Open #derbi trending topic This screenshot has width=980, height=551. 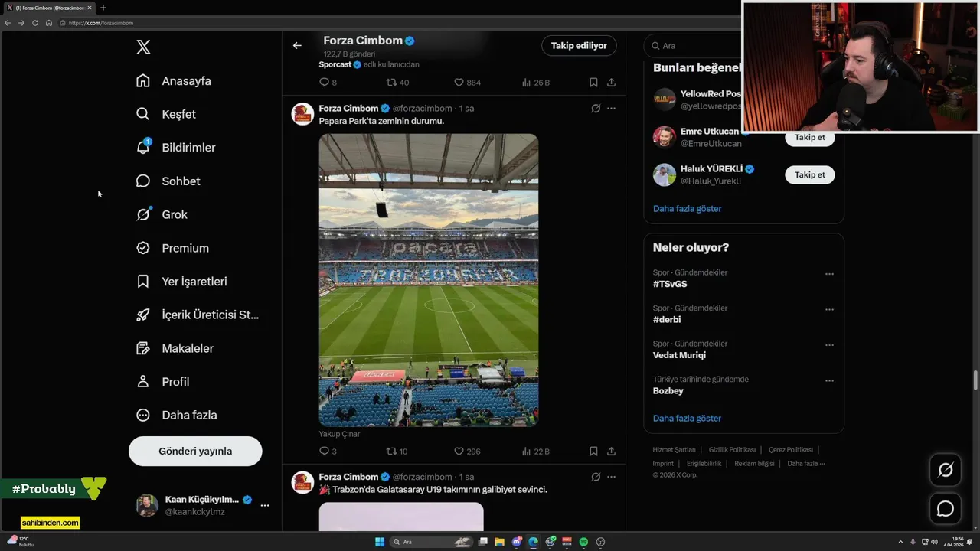pyautogui.click(x=667, y=319)
